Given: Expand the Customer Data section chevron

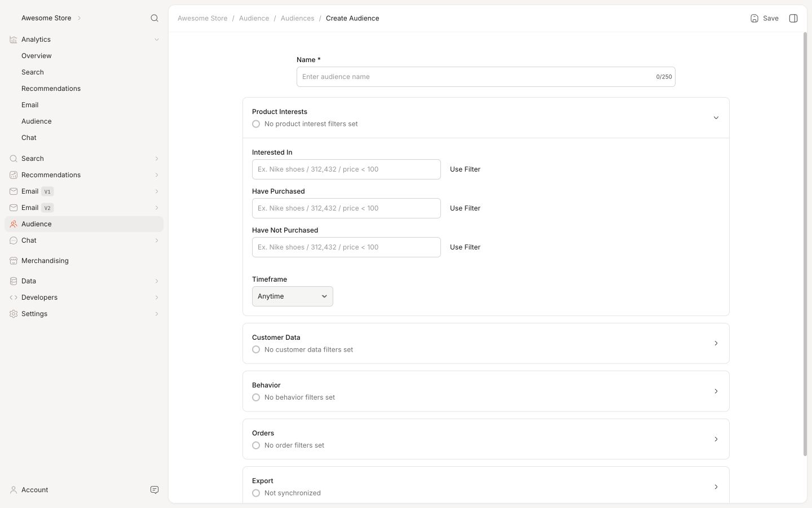Looking at the screenshot, I should [716, 343].
